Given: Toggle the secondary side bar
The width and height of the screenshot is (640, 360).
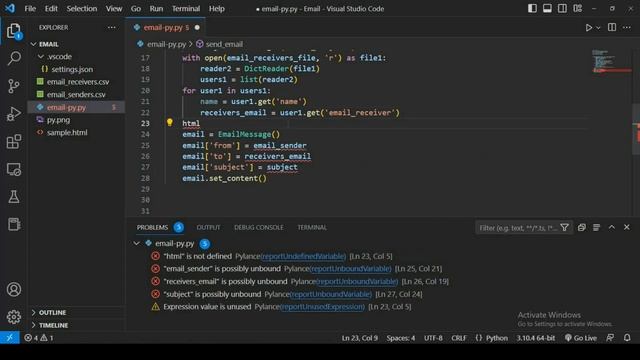Looking at the screenshot, I should (562, 8).
